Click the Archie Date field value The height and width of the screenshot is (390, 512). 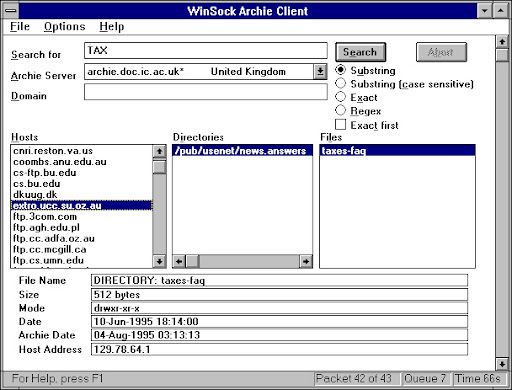point(279,335)
